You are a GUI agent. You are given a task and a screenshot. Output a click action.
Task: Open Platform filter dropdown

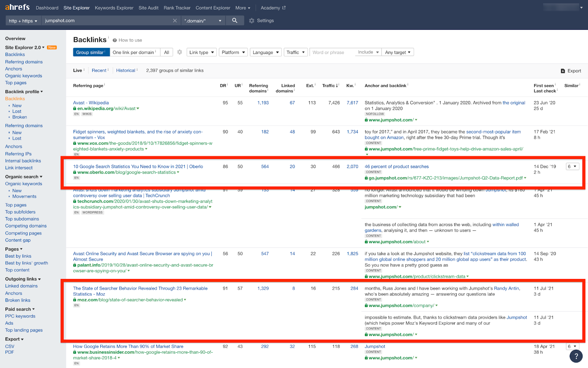point(233,52)
